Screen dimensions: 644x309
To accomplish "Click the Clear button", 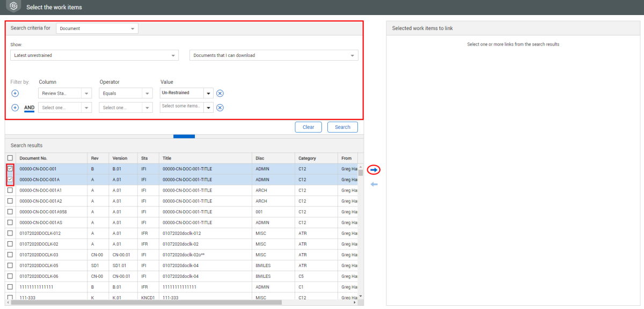I will click(x=308, y=127).
